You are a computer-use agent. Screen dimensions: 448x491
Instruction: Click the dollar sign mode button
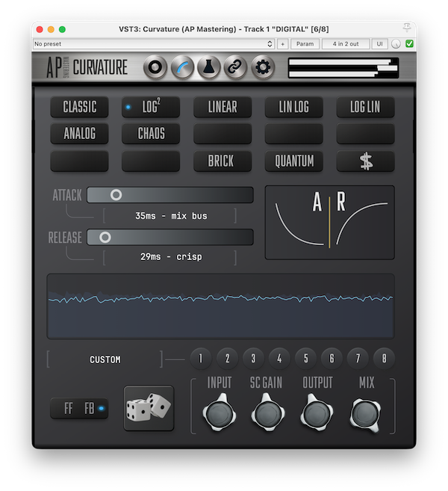(x=365, y=161)
